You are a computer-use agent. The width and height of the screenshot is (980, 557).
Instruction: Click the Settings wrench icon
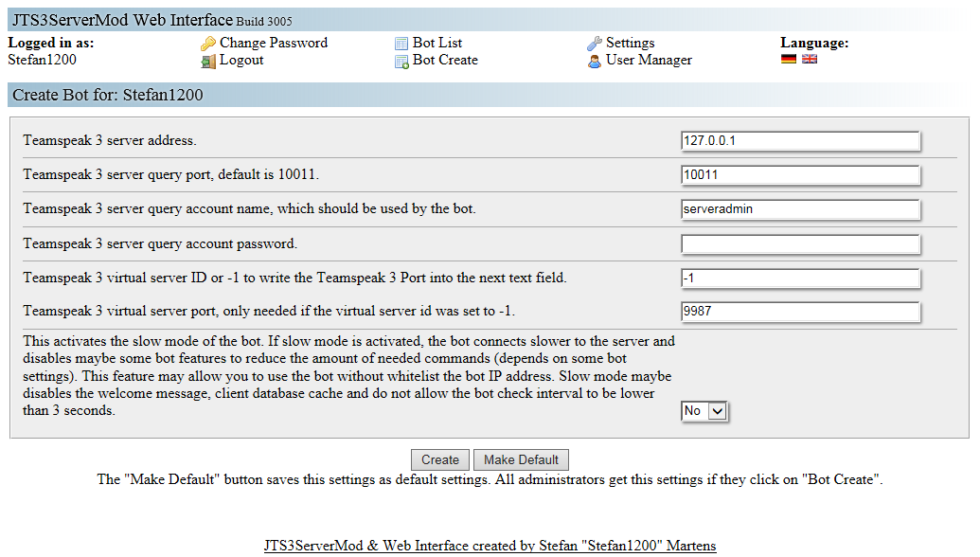595,44
